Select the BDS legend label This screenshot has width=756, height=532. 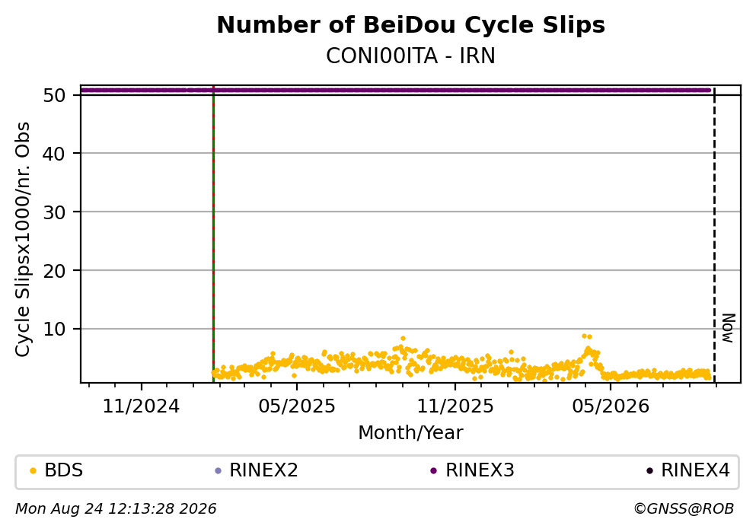coord(64,470)
